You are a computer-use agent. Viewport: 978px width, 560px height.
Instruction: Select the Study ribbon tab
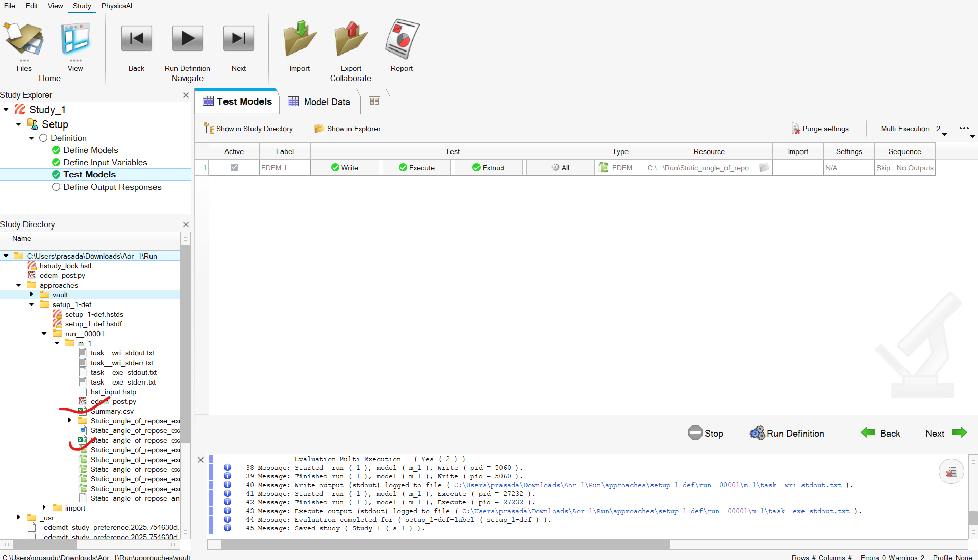82,6
